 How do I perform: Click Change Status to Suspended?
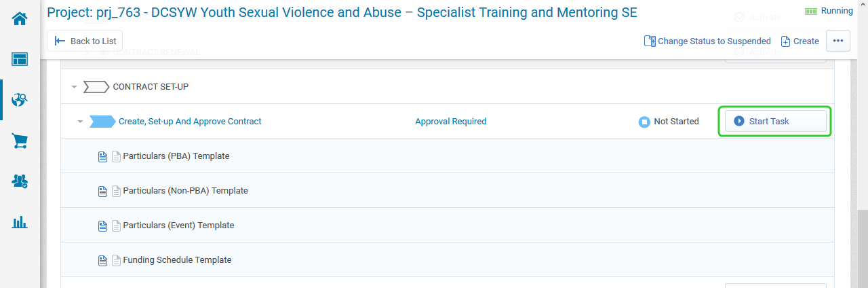coord(707,41)
